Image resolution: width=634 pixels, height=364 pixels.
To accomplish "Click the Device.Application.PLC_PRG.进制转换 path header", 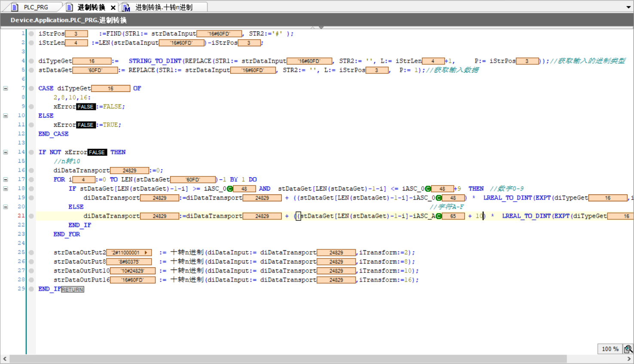I will tap(69, 20).
